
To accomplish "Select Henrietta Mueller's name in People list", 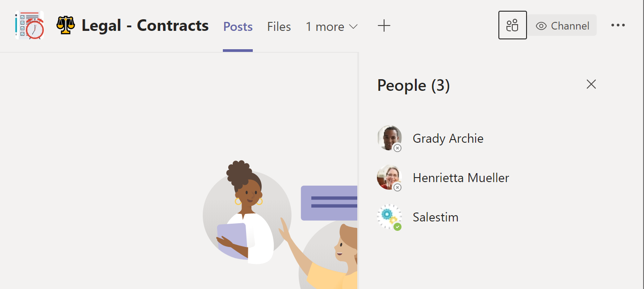I will coord(460,178).
